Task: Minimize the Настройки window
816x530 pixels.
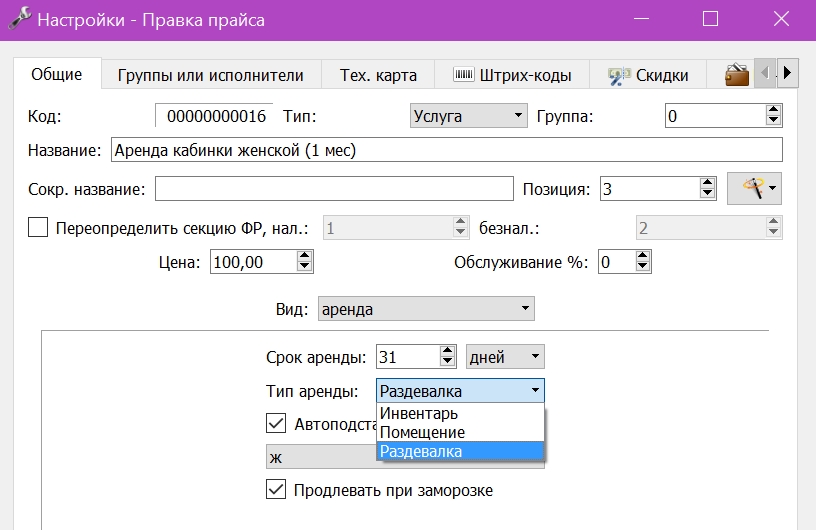Action: point(641,19)
